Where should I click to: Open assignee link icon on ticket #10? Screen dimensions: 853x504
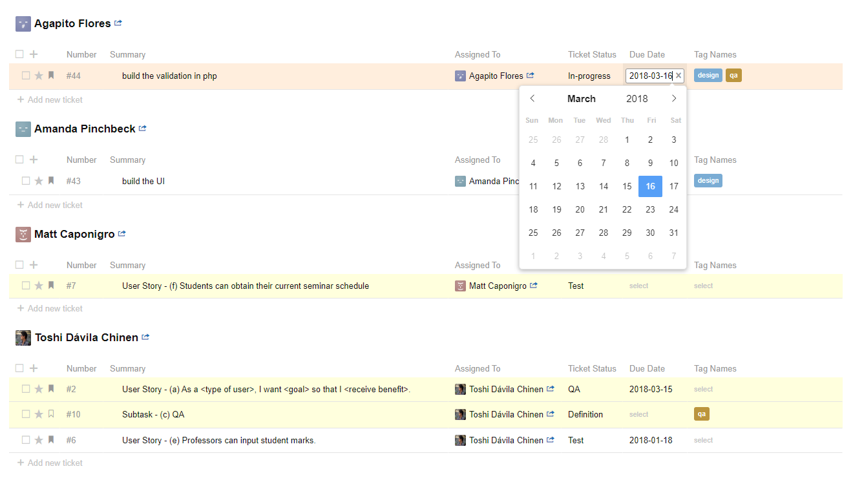click(x=551, y=414)
